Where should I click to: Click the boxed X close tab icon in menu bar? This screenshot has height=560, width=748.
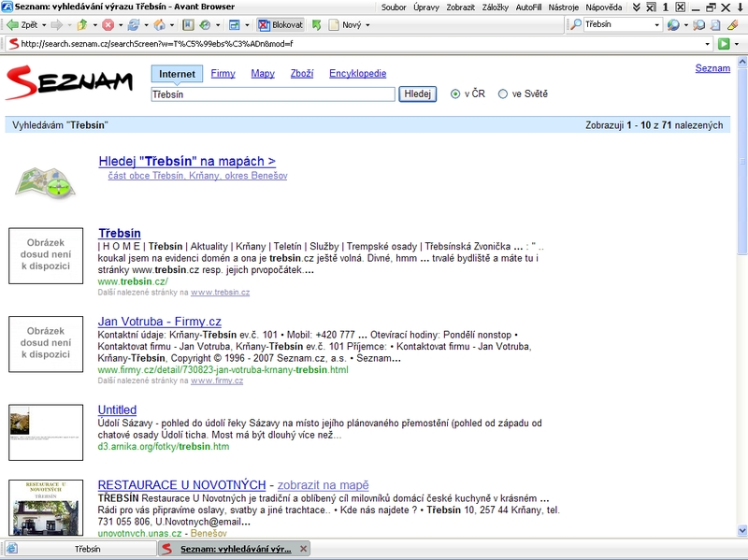[x=681, y=7]
